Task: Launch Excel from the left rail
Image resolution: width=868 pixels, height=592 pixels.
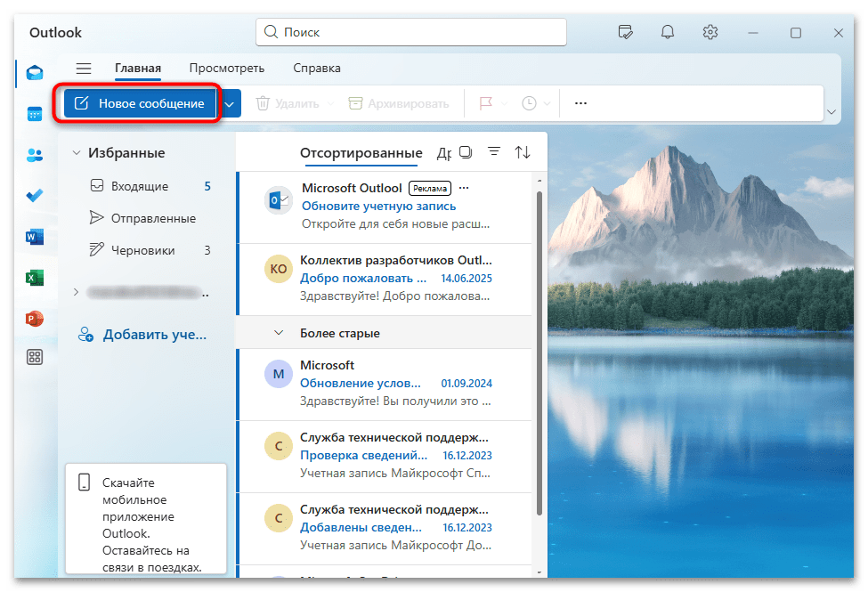Action: (x=35, y=278)
